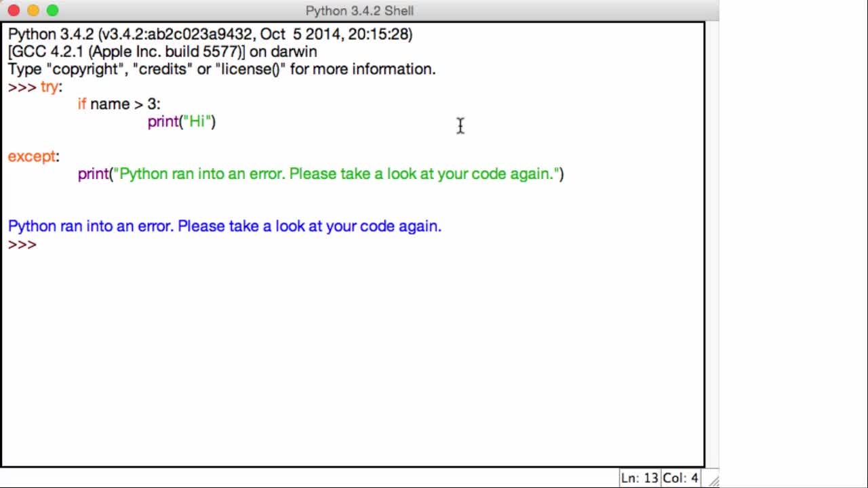Click "license()" in the banner line
868x488 pixels.
point(250,69)
